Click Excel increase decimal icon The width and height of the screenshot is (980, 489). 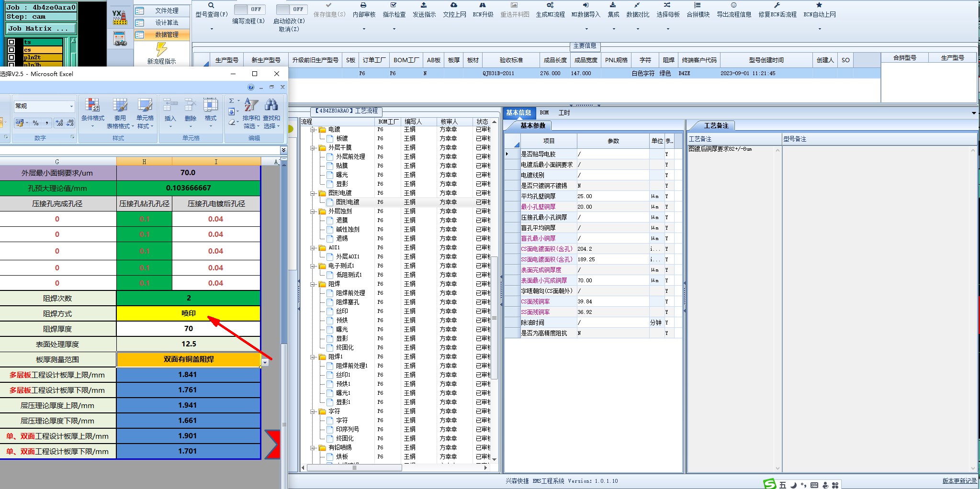[x=59, y=123]
